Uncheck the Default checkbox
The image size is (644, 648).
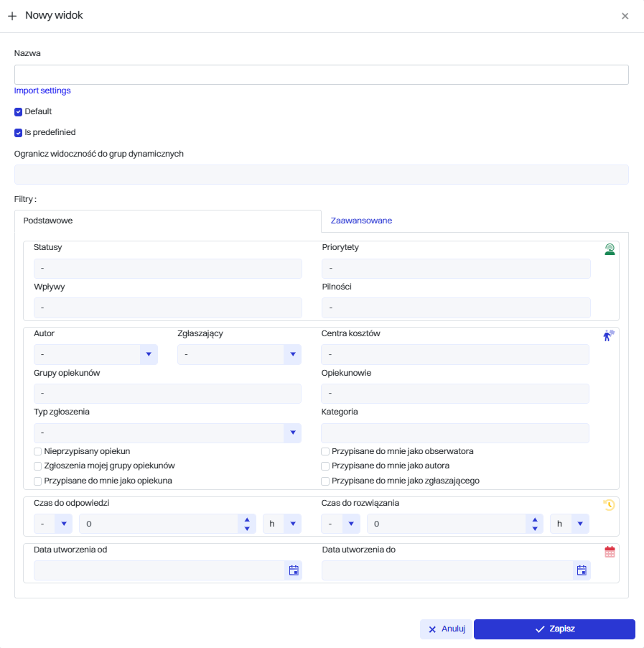pyautogui.click(x=19, y=112)
